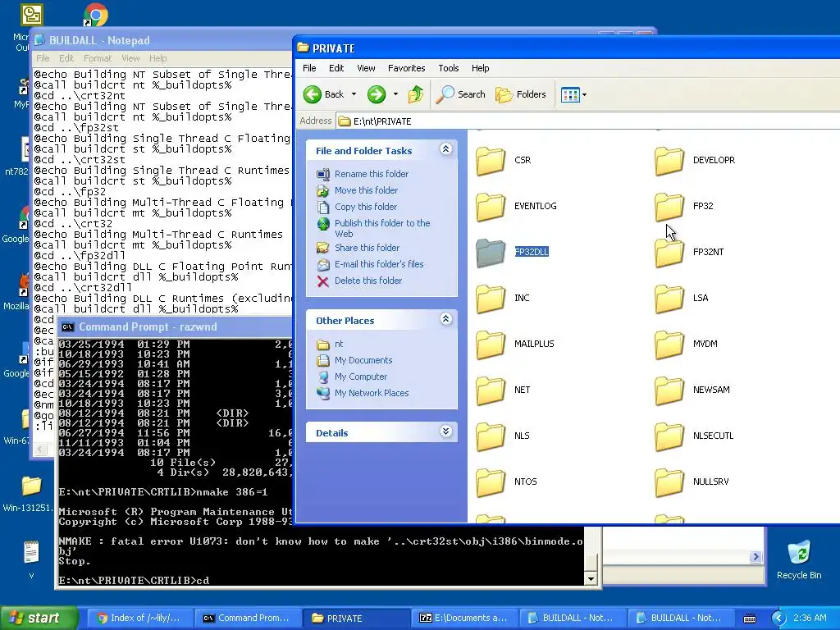This screenshot has width=840, height=630.
Task: Select the NEWSAM folder icon
Action: click(x=669, y=390)
